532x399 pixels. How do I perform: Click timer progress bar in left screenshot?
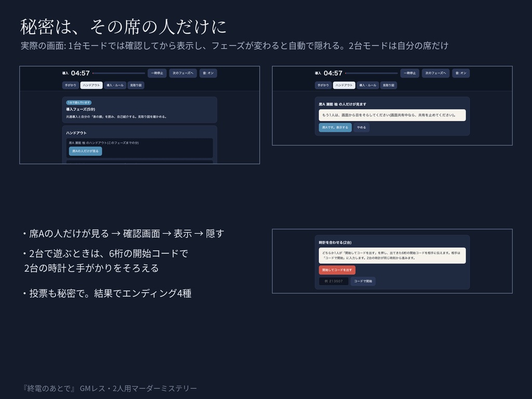(x=119, y=73)
